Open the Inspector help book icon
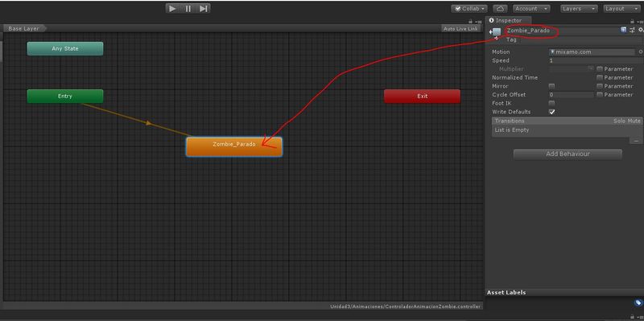Image resolution: width=644 pixels, height=321 pixels. click(623, 30)
